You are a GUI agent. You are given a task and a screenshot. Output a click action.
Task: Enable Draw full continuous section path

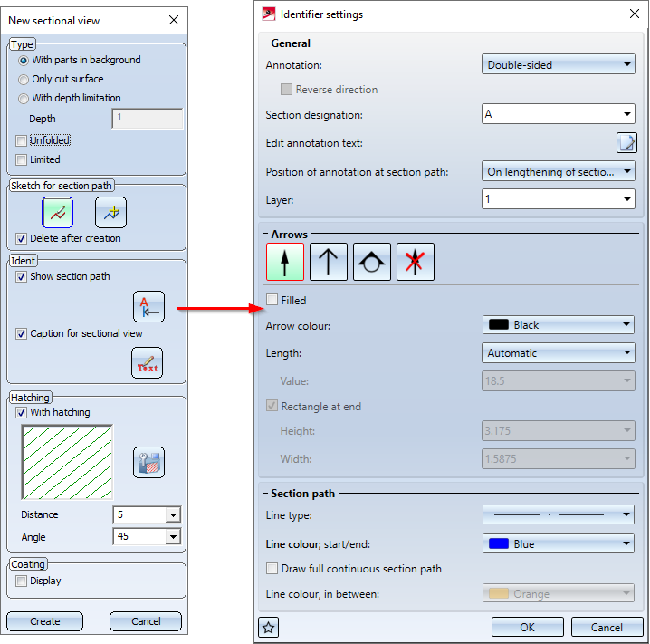coord(272,568)
